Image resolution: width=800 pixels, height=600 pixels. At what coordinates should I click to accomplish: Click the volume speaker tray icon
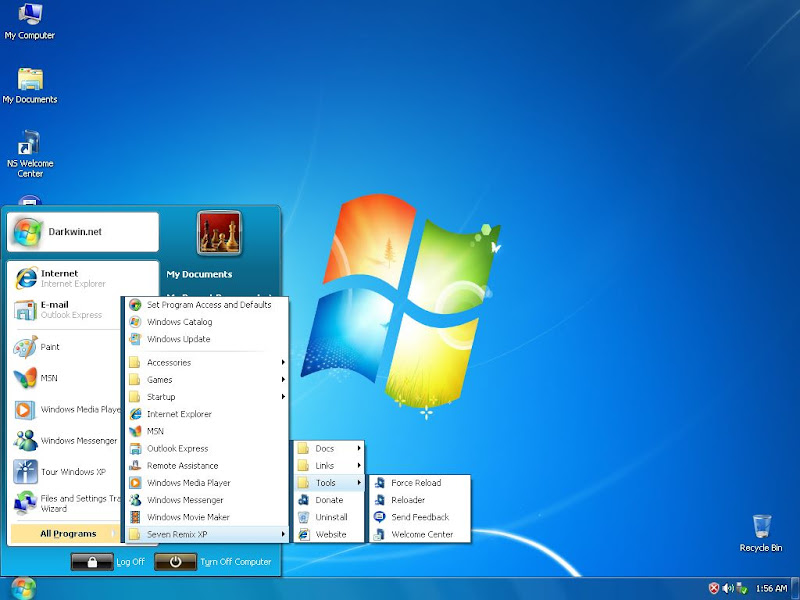coord(728,588)
